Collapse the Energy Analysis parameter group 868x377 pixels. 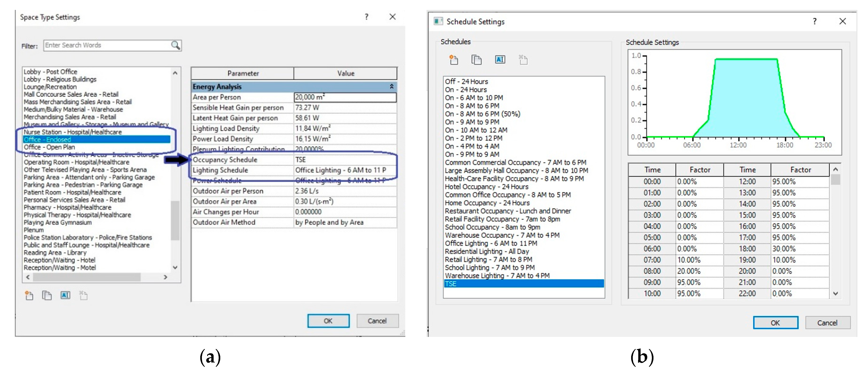392,87
